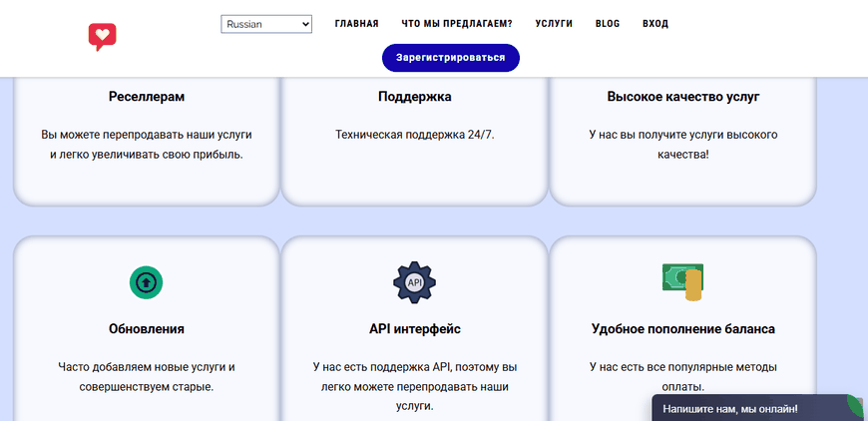This screenshot has height=421, width=868.
Task: Click the У нас есть все популярные методы text
Action: click(683, 367)
